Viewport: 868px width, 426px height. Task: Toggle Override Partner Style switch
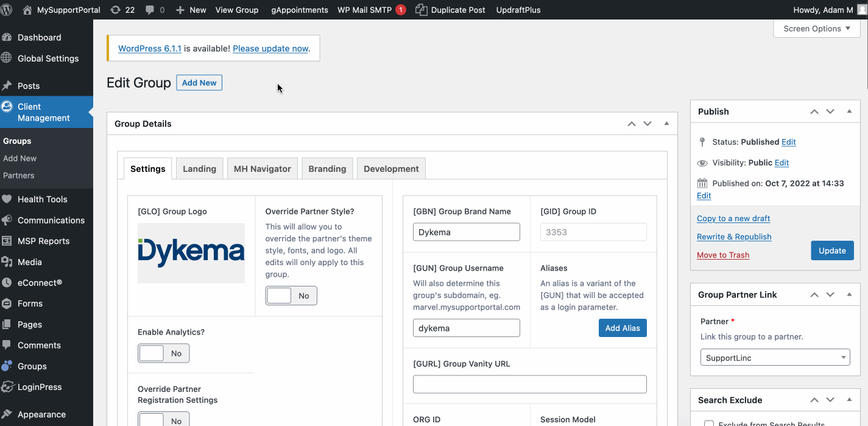tap(291, 296)
